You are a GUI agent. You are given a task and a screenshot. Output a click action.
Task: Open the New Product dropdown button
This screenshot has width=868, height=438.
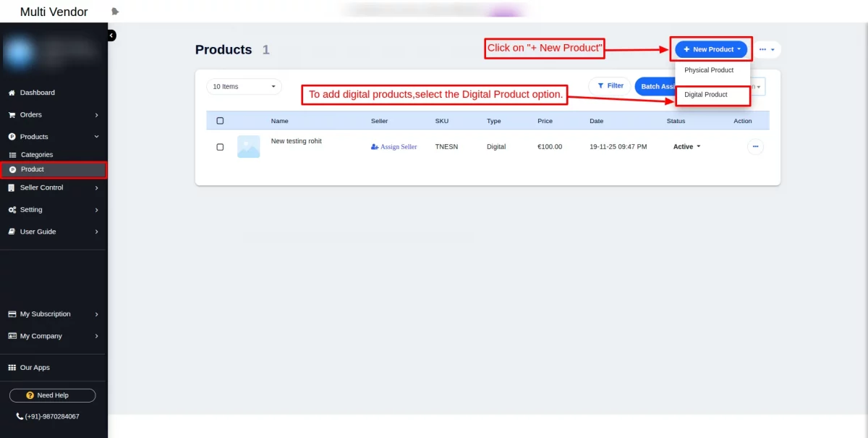(x=711, y=49)
